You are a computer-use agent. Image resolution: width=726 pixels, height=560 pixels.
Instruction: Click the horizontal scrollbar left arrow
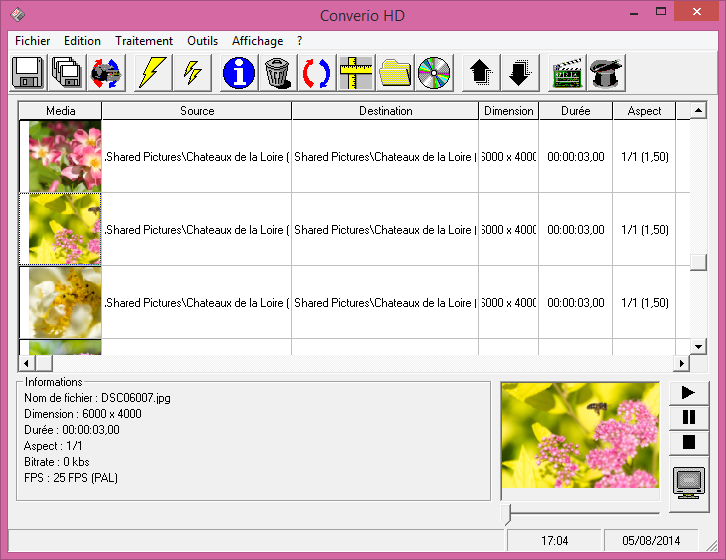point(26,363)
